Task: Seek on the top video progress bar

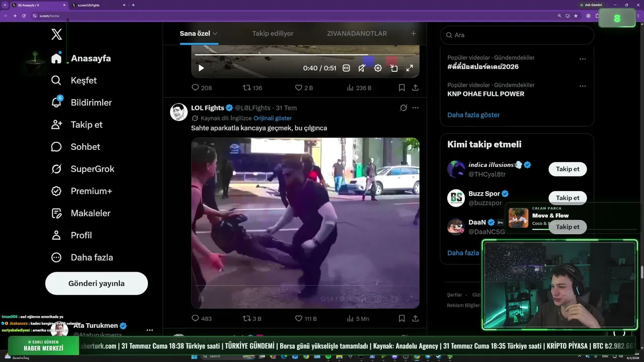Action: 305,54
